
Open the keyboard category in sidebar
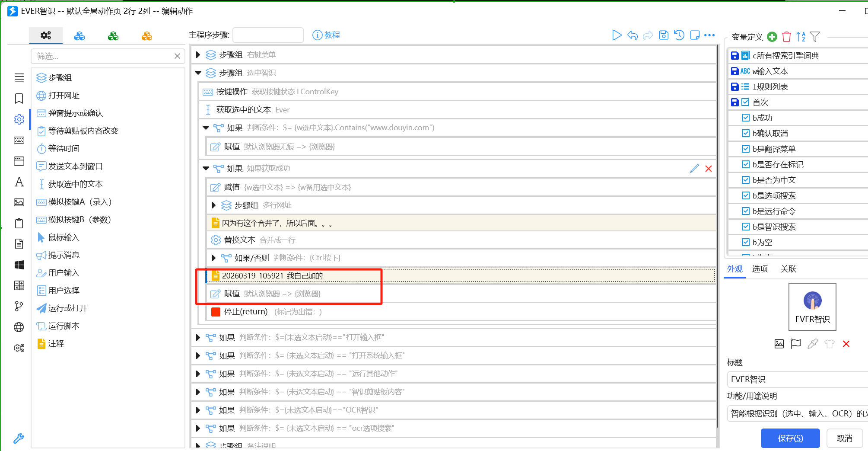click(x=19, y=140)
